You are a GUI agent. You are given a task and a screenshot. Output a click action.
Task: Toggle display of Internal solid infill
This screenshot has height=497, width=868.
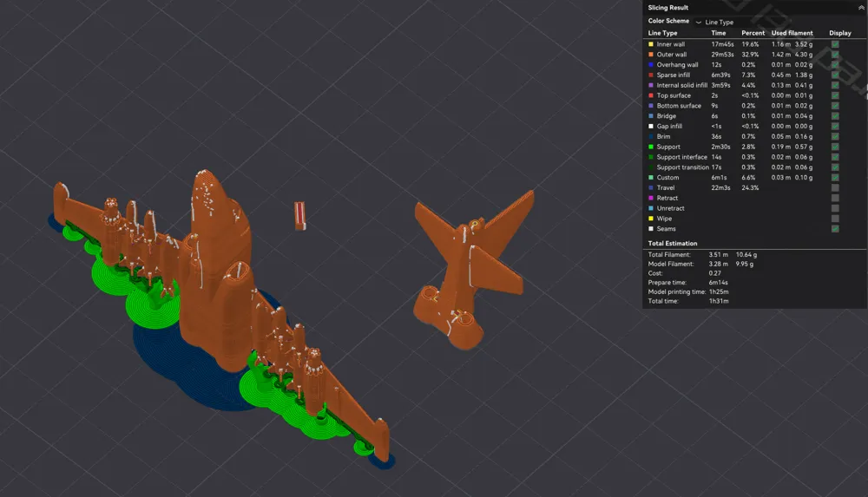tap(835, 85)
